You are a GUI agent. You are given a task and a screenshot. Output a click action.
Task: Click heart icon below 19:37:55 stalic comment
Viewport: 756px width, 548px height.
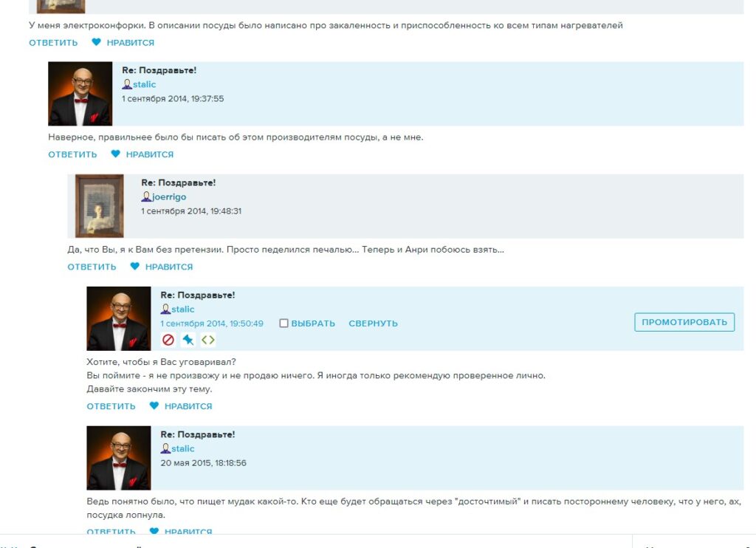116,154
